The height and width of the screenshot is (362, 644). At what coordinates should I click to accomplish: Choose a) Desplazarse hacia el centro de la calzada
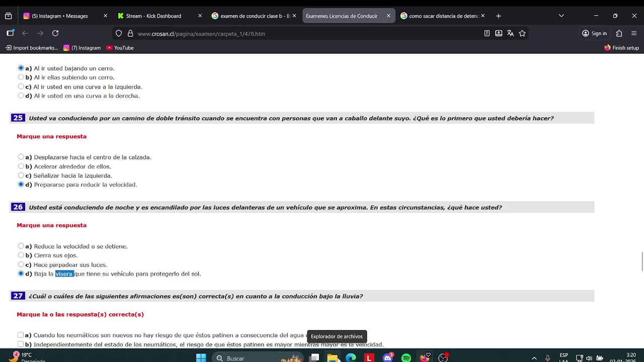(x=21, y=157)
